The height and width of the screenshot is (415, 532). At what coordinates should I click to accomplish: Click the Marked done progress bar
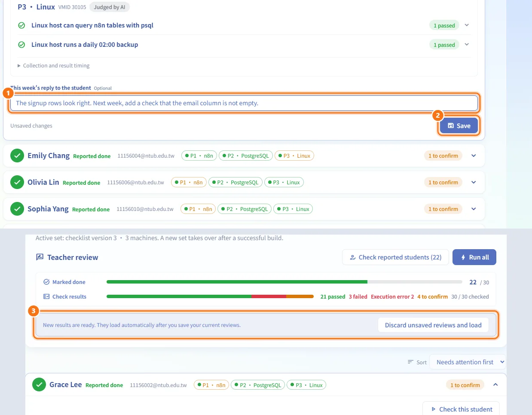point(284,282)
